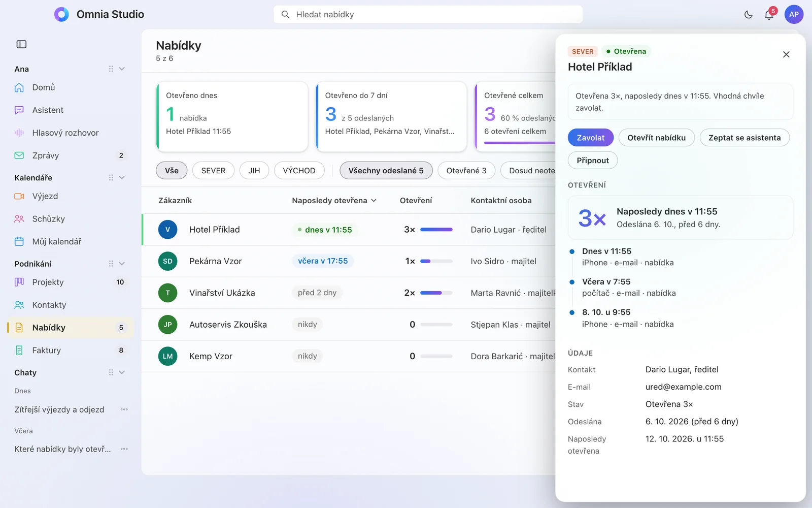Viewport: 812px width, 508px height.
Task: Click Otevřít nabídku button
Action: (657, 138)
